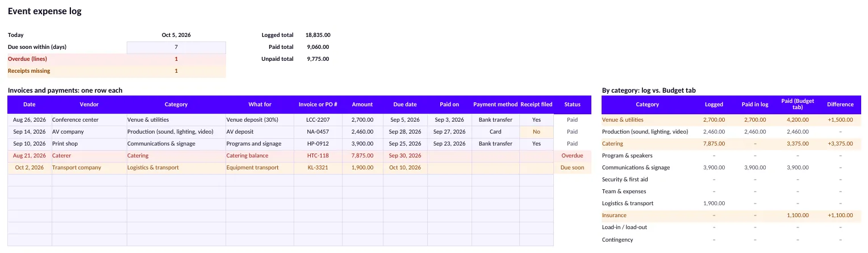Screen dimensions: 868x253
Task: Select the amount 1,900.00 in Transport company row
Action: pos(362,168)
